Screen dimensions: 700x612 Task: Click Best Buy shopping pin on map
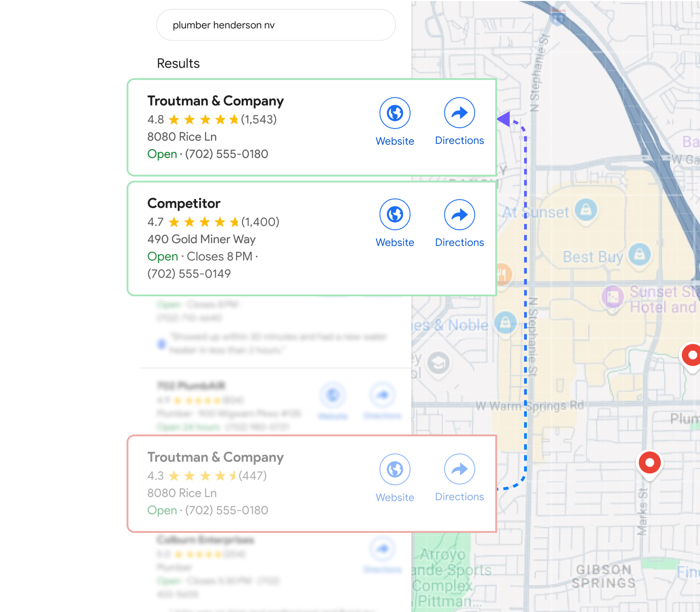640,255
